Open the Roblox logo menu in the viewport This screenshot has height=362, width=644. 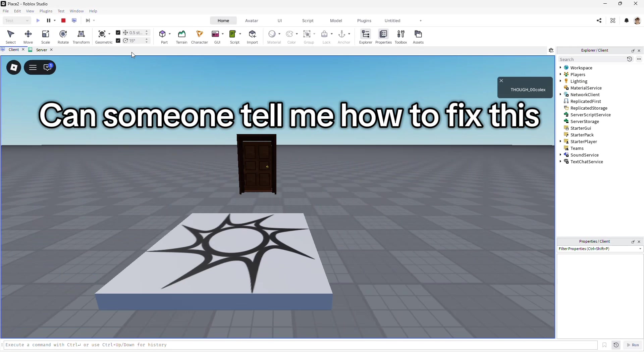click(14, 67)
